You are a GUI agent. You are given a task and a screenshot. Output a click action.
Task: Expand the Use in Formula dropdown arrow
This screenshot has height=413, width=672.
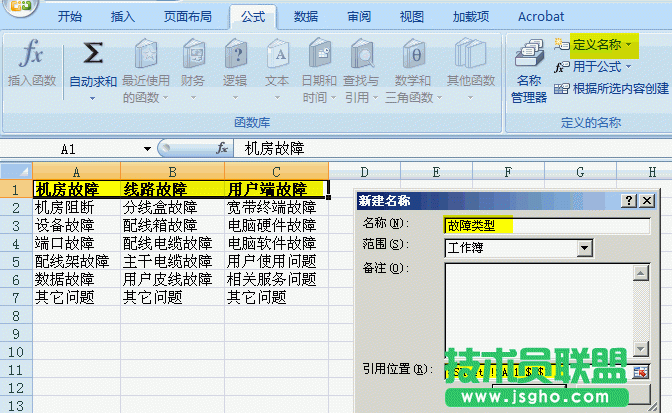pyautogui.click(x=629, y=67)
